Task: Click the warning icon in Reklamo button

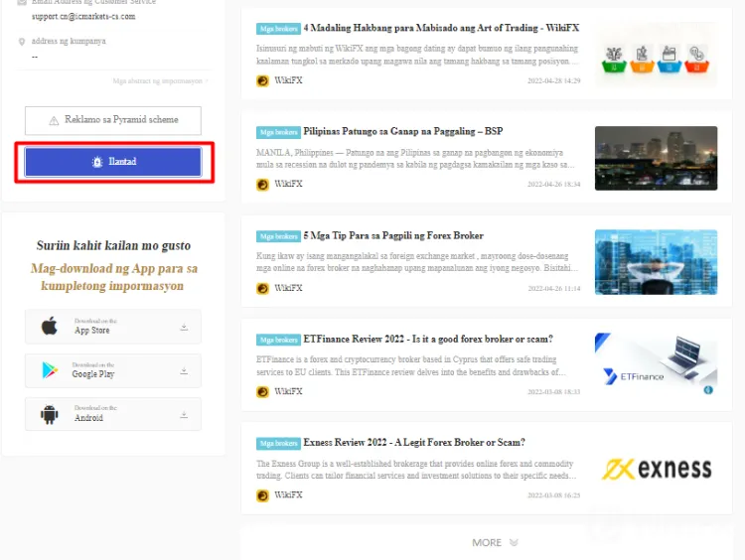Action: click(54, 121)
